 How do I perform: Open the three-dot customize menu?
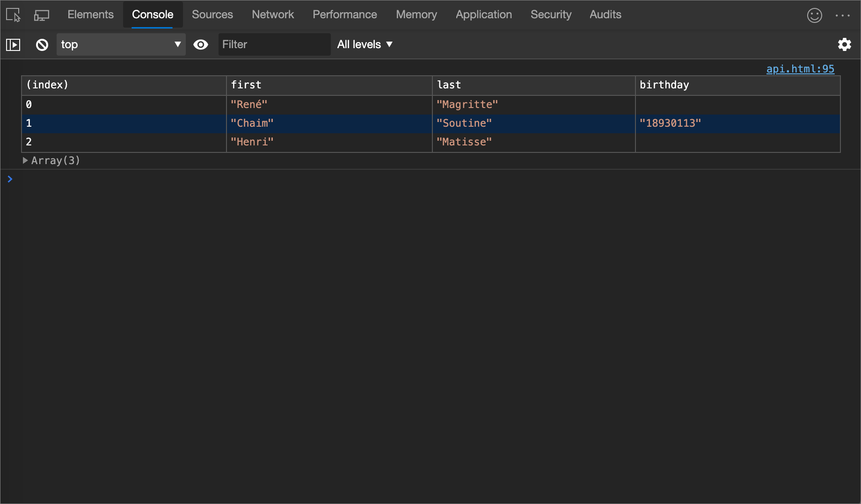point(842,15)
